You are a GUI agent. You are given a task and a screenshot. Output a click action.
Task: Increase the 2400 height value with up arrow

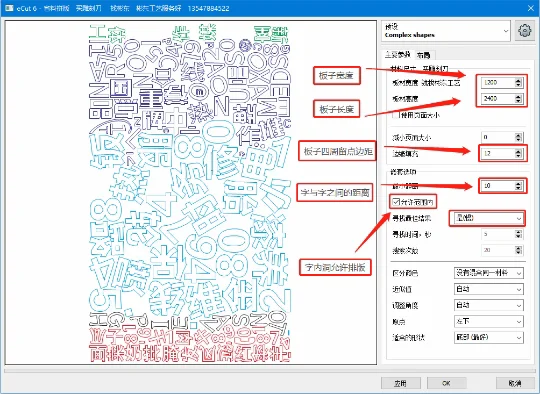pos(519,96)
